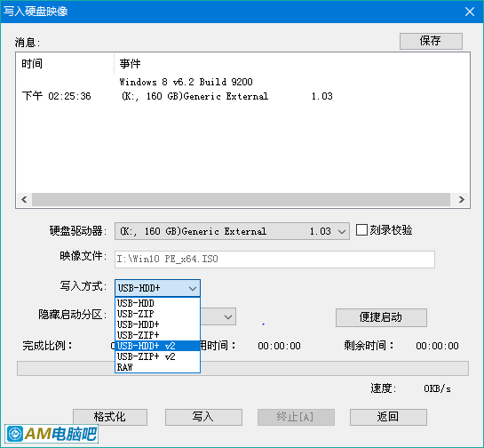Choose RAW from the write method list
484x448 pixels.
tap(157, 367)
